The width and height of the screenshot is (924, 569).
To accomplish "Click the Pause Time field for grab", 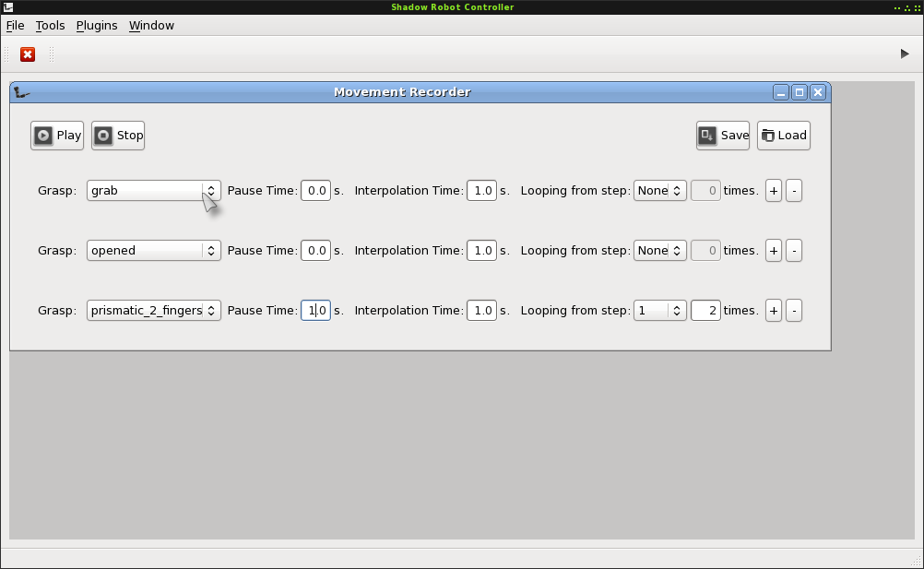I will 315,191.
